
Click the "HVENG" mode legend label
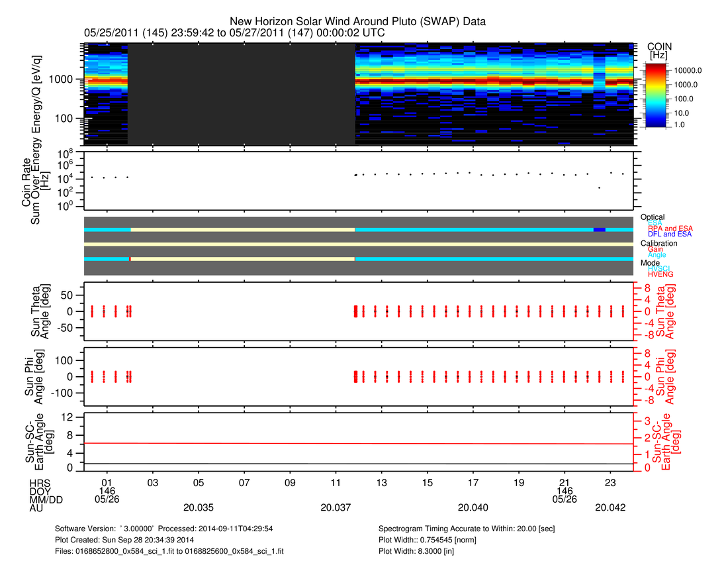tap(660, 274)
